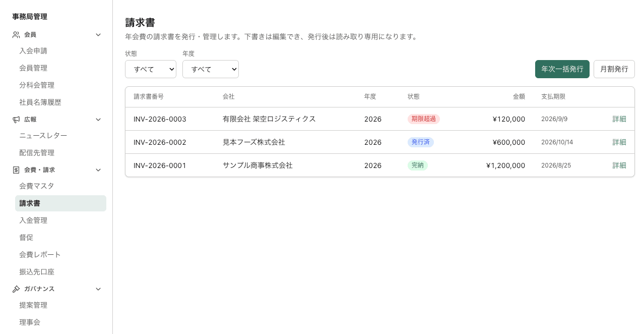644x334 pixels.
Task: Click the due date 2026/9/9
Action: click(x=554, y=119)
